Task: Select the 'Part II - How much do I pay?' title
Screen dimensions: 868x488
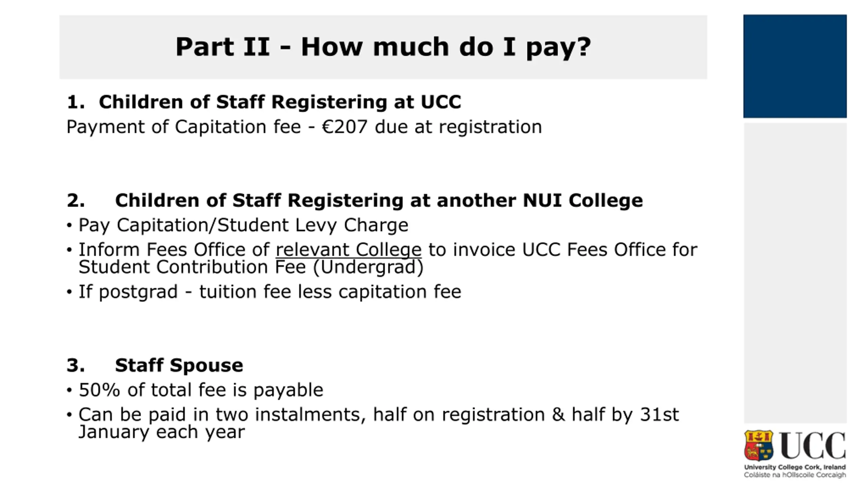Action: 383,47
